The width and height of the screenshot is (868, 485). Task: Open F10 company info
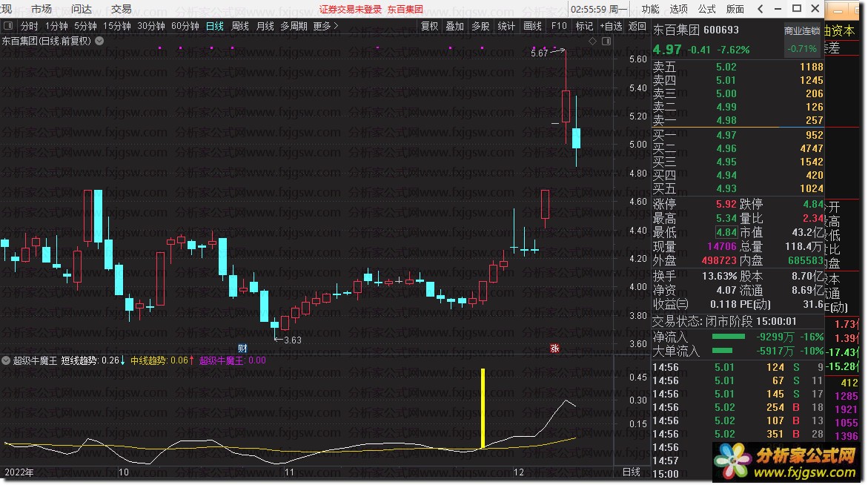559,26
